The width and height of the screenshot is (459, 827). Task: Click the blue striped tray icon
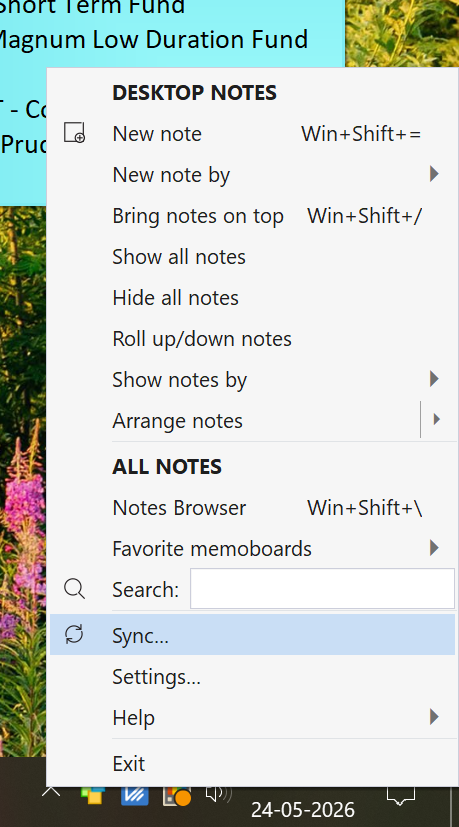[x=135, y=795]
